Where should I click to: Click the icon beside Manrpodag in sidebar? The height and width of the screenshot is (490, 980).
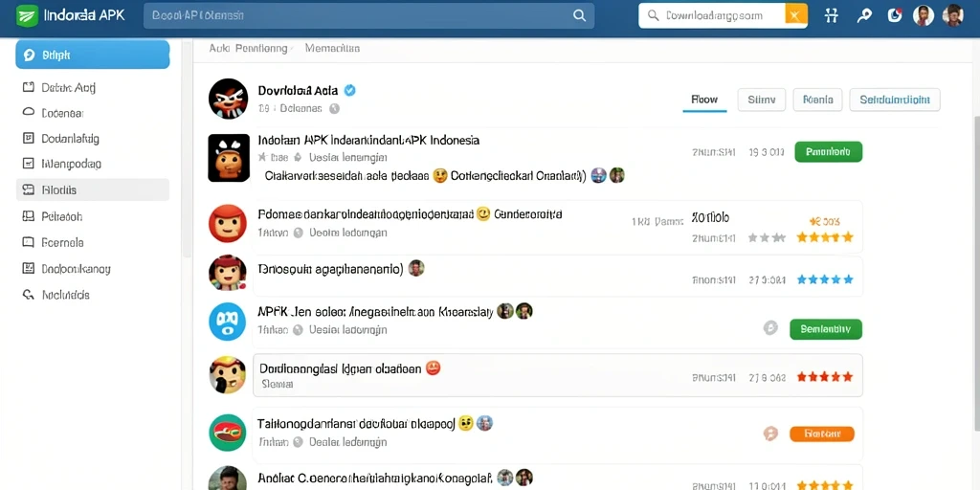[28, 164]
